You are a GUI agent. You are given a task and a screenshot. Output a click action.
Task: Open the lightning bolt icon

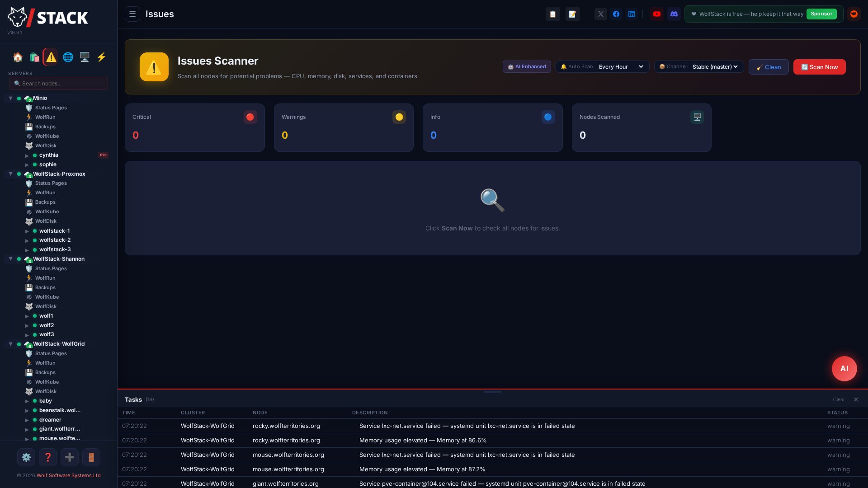pyautogui.click(x=101, y=57)
